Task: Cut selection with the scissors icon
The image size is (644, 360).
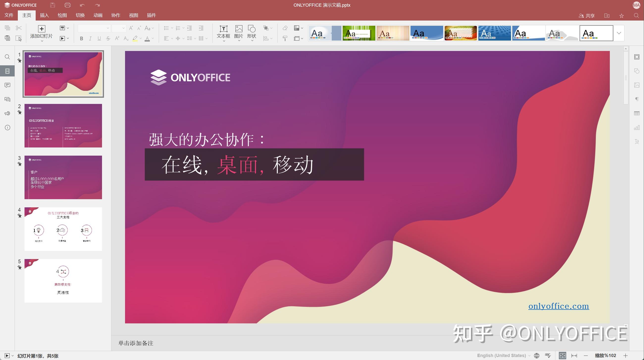Action: [19, 28]
